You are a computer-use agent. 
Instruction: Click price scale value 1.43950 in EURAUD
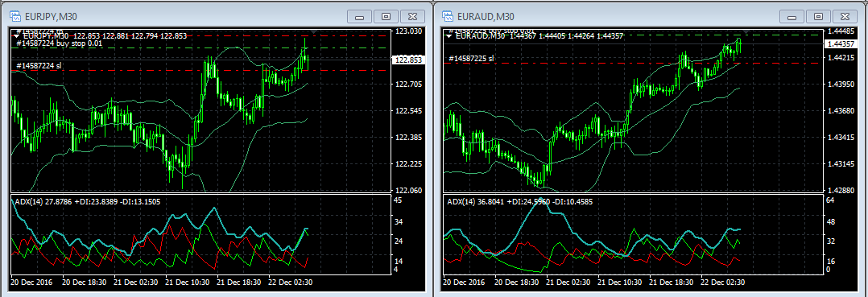(842, 84)
